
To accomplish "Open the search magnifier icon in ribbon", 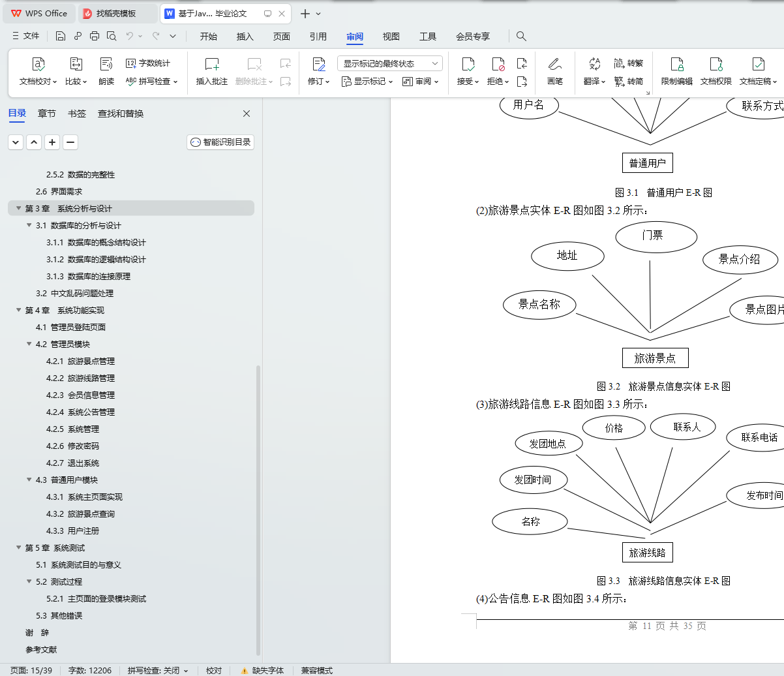I will pyautogui.click(x=521, y=36).
